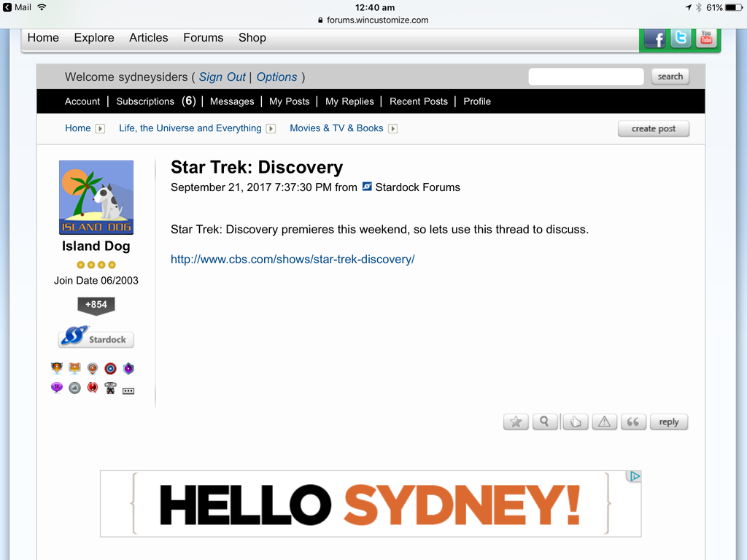
Task: Click the brown map-pin shaped badge
Action: click(93, 368)
